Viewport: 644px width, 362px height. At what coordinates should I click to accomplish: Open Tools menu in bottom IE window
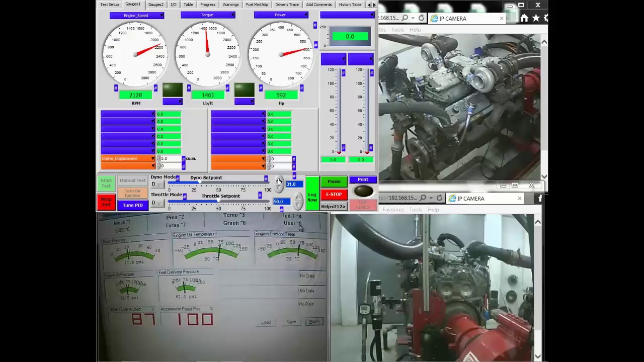tap(416, 210)
